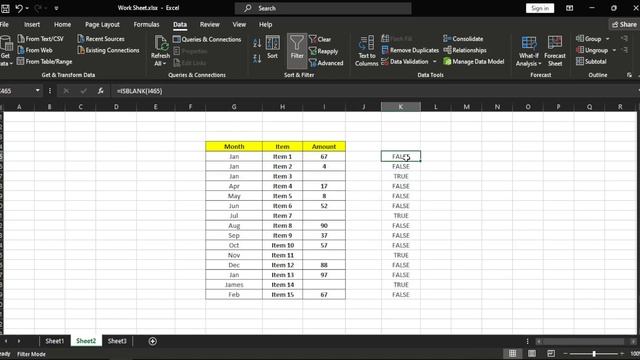
Task: Open Advanced filter options
Action: 326,63
